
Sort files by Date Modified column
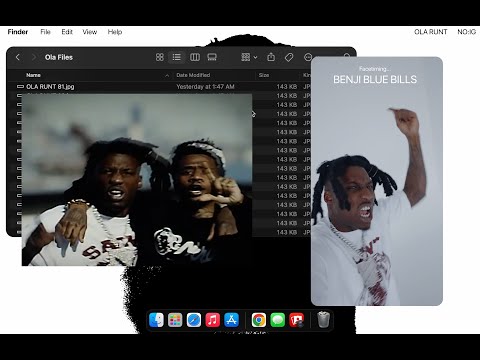tap(193, 75)
